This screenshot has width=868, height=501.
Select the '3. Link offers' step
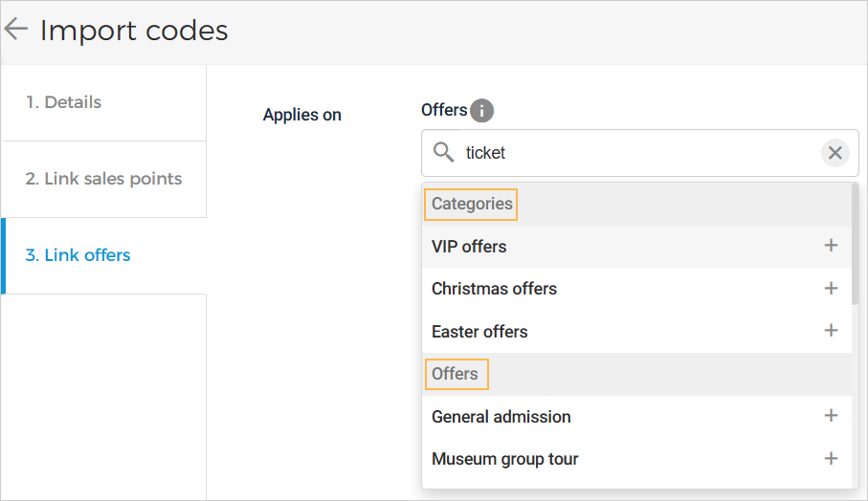(78, 255)
